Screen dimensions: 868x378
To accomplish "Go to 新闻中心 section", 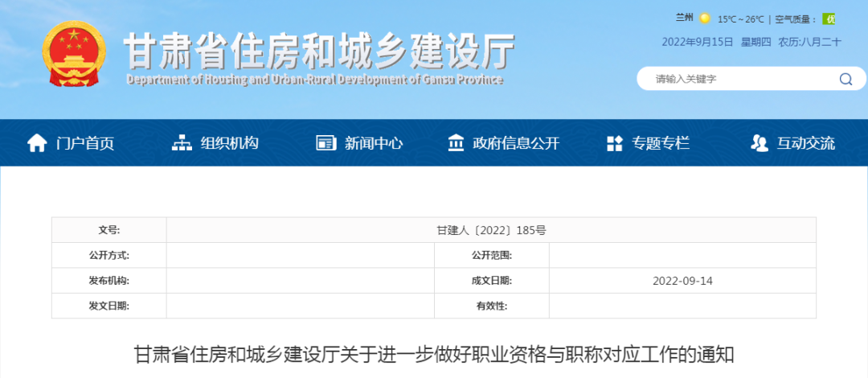I will pos(374,143).
